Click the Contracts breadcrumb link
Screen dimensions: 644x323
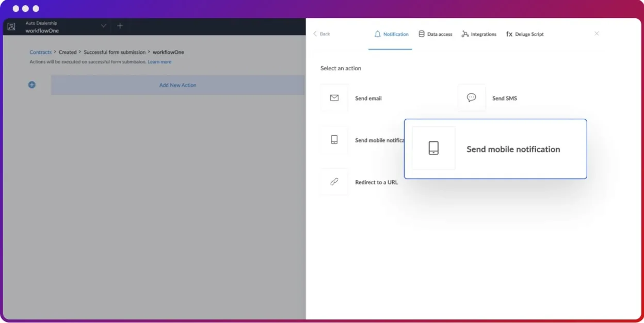[40, 52]
